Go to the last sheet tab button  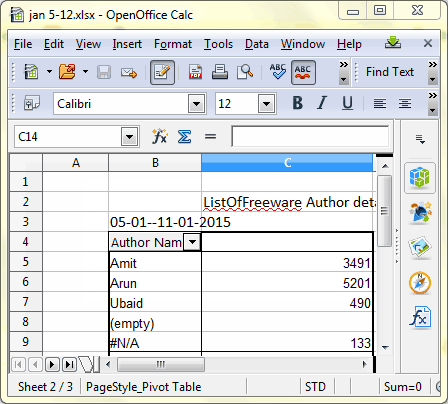pyautogui.click(x=69, y=365)
